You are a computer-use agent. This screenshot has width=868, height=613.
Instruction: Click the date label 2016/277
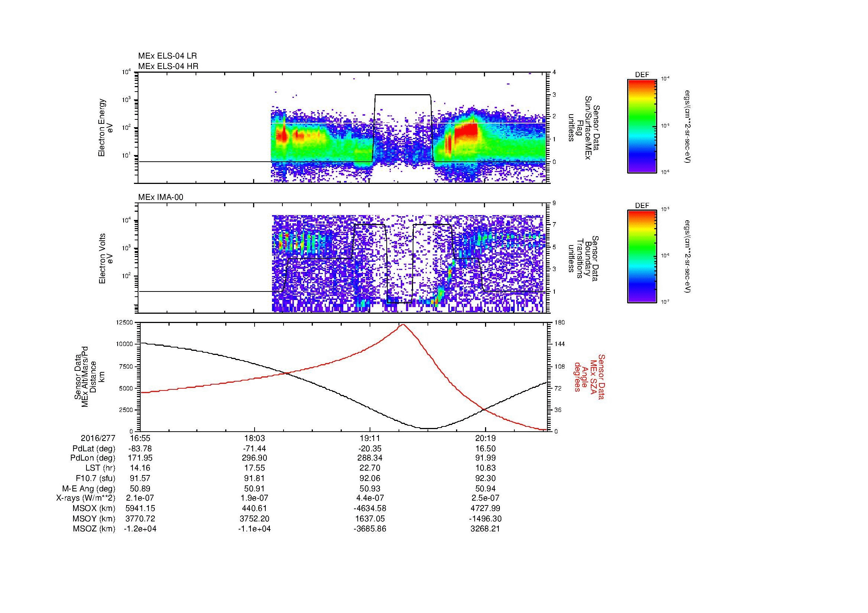[98, 438]
